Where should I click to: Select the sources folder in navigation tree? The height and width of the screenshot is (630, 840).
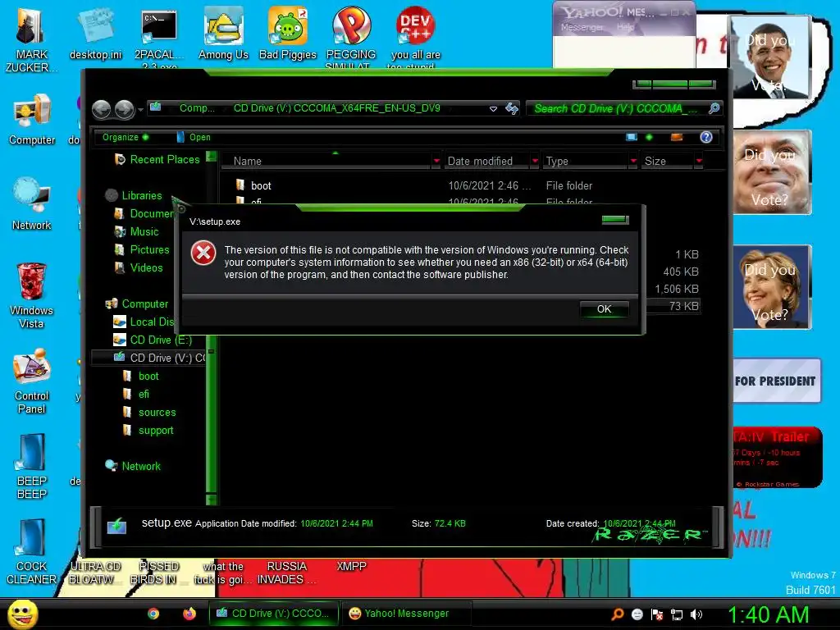pos(149,412)
